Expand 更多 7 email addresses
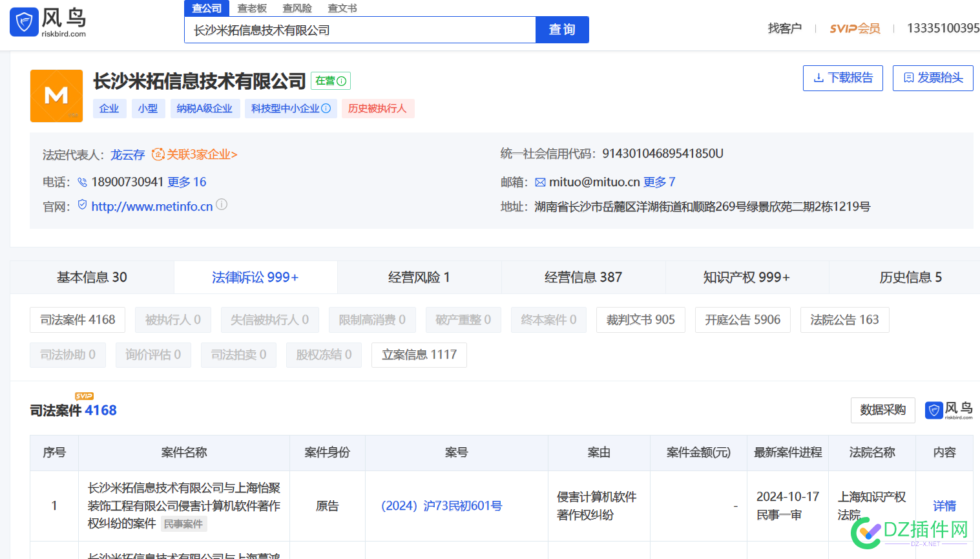The height and width of the screenshot is (559, 980). click(660, 182)
